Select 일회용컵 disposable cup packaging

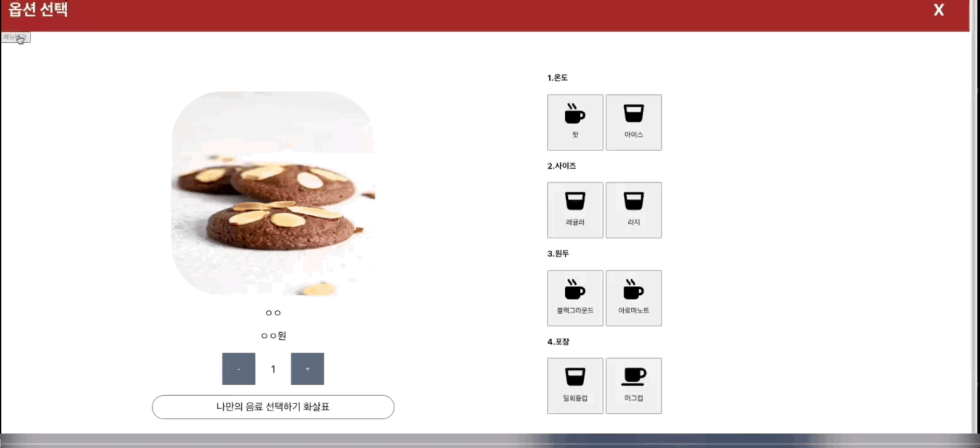[575, 386]
